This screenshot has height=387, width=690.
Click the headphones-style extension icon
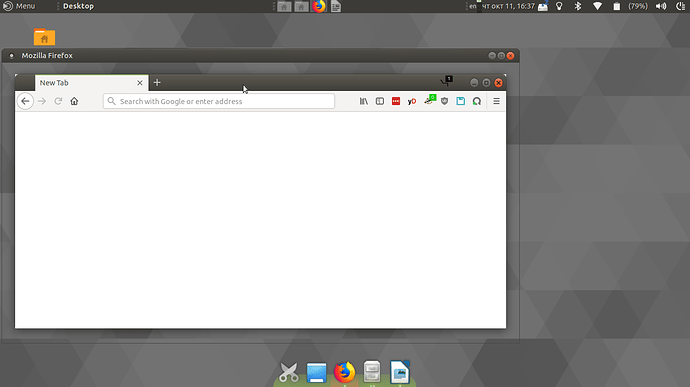click(x=477, y=101)
